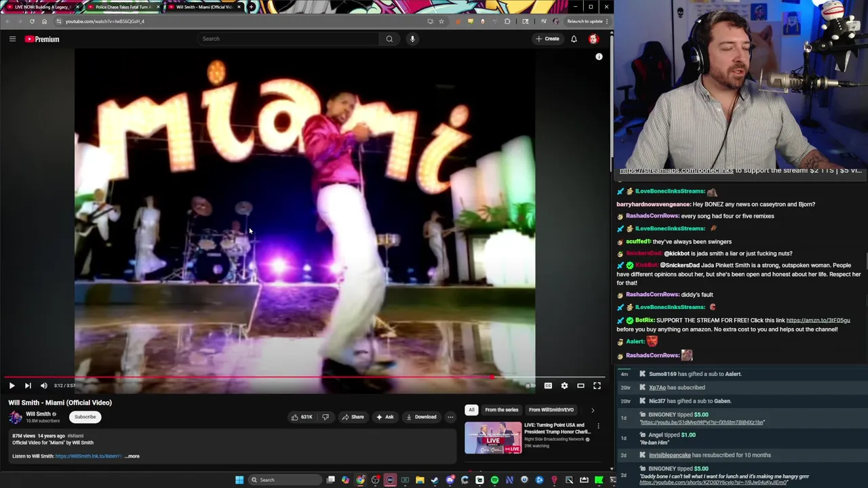Toggle the autoplay switch

click(529, 386)
